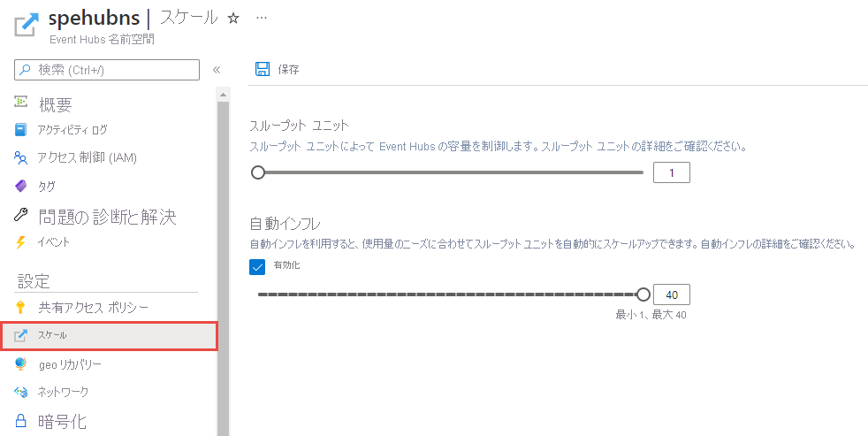The height and width of the screenshot is (436, 868).
Task: Click the スループット ユニット slider handle
Action: coord(258,172)
